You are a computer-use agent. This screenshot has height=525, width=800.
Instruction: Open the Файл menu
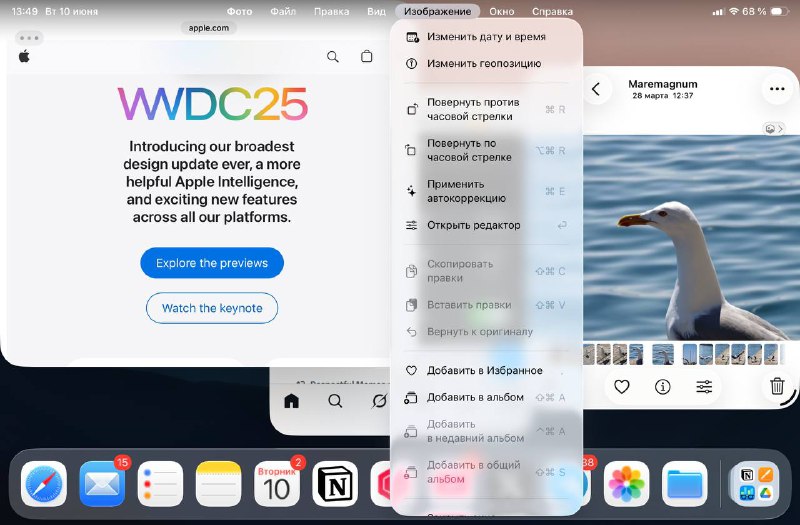click(x=283, y=11)
